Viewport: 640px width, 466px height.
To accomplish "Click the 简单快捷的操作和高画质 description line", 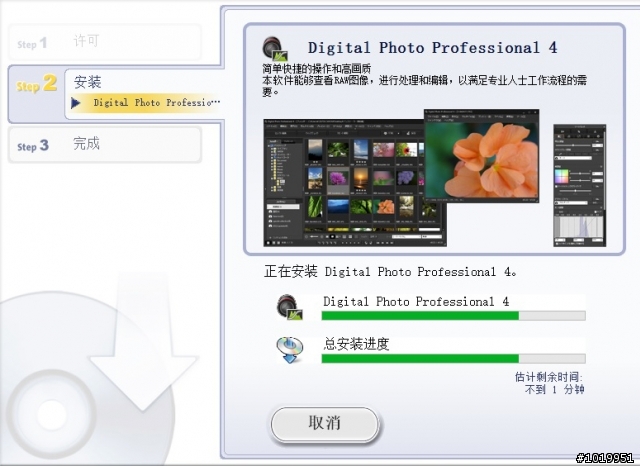I will (317, 68).
